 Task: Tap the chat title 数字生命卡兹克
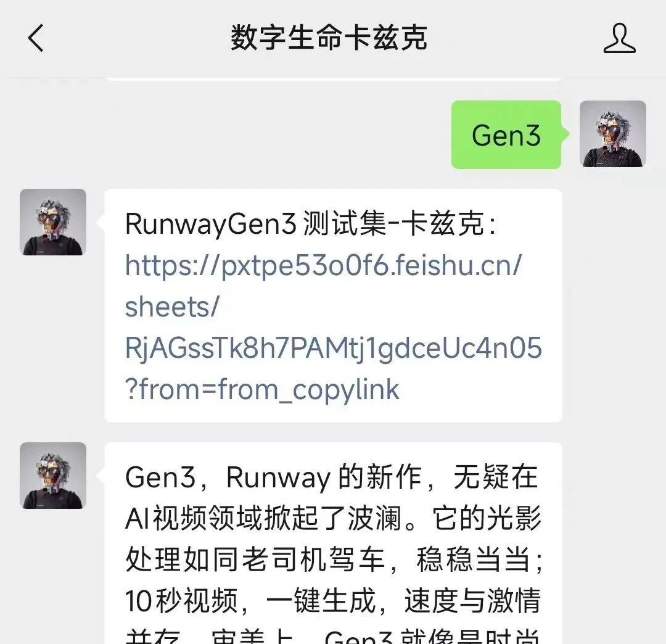(x=329, y=38)
